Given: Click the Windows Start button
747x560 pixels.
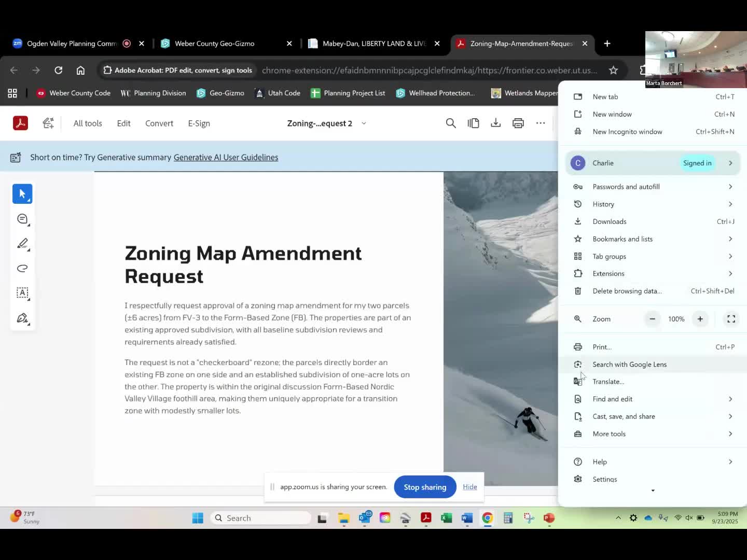Looking at the screenshot, I should pyautogui.click(x=198, y=518).
